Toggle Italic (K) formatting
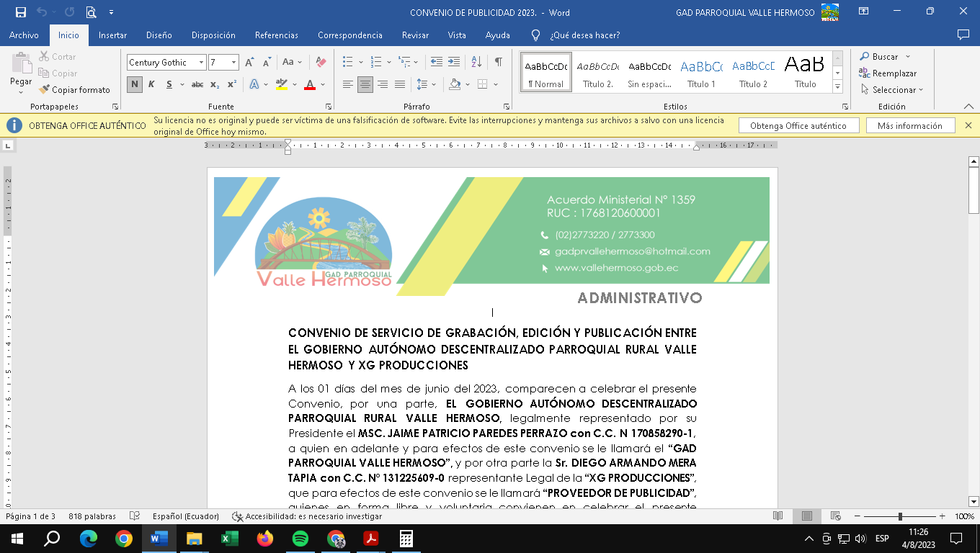This screenshot has width=980, height=553. 151,84
